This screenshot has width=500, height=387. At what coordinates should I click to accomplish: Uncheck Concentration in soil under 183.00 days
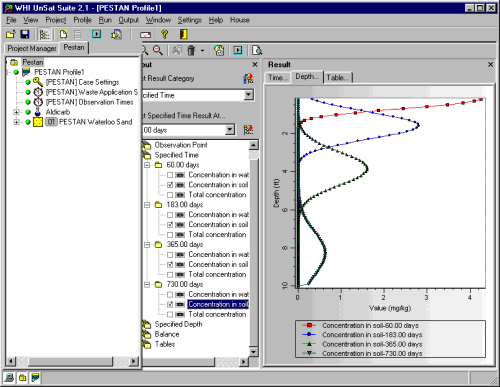click(x=170, y=225)
